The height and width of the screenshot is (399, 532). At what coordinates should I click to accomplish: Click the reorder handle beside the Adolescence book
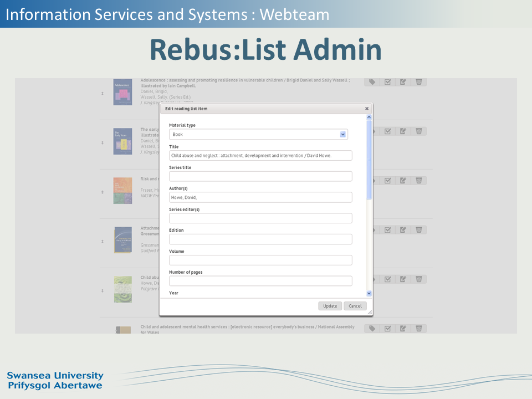pos(103,93)
